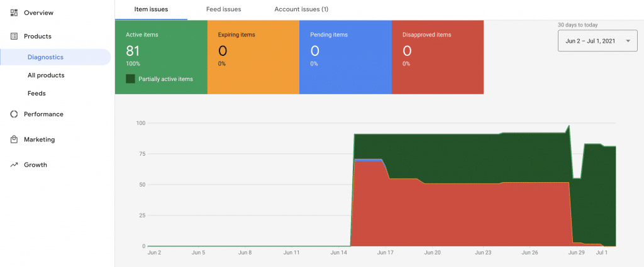Select the red Disapproved items card
Image resolution: width=644 pixels, height=267 pixels.
pyautogui.click(x=438, y=57)
